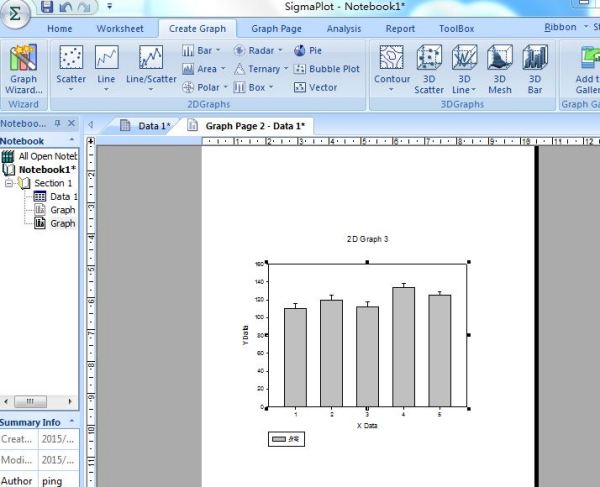Switch to the Analysis ribbon tab
Screen dimensions: 600x487
pos(344,29)
